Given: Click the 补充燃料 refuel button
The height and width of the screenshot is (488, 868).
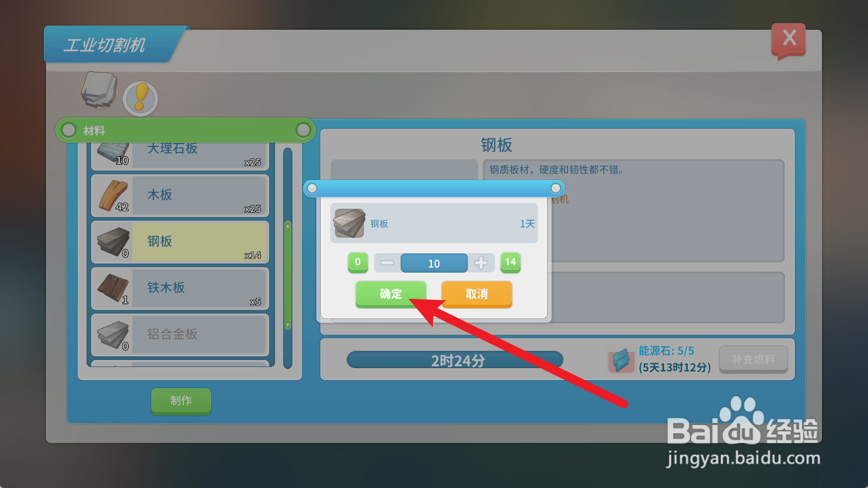Looking at the screenshot, I should click(754, 359).
